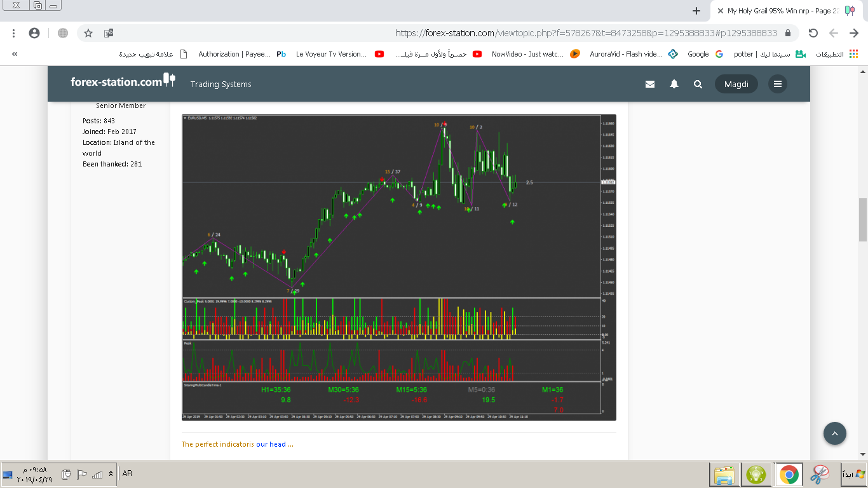Click the scroll-to-top arrow button
Viewport: 868px width, 488px height.
point(834,433)
